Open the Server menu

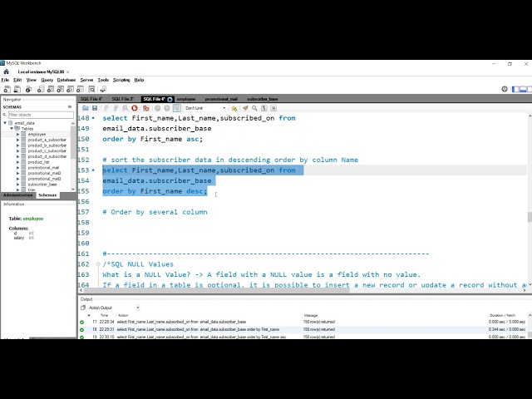tap(86, 80)
